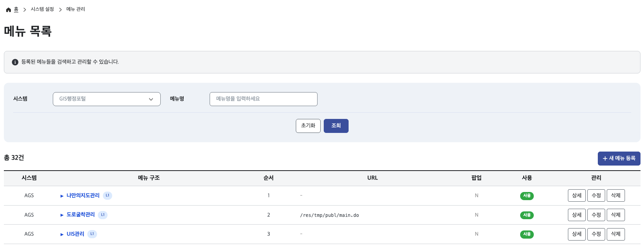Click 수정 for the 나만의지도관리 row
Viewport: 644px width, 246px height.
(x=596, y=195)
